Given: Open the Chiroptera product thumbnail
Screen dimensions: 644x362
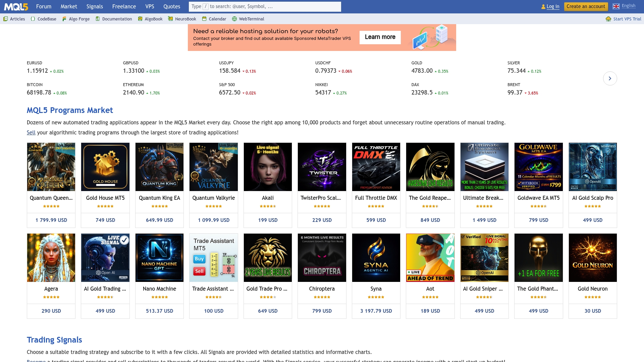Looking at the screenshot, I should click(322, 258).
